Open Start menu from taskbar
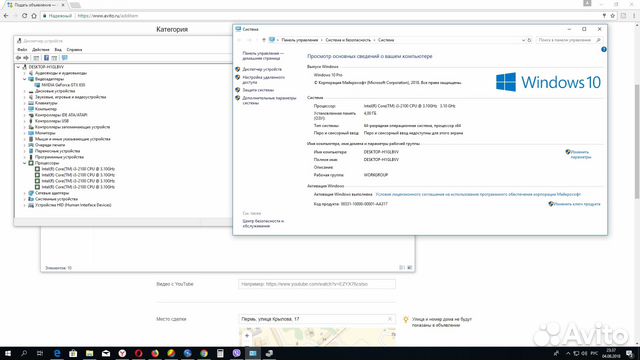The image size is (640, 360). [x=7, y=353]
